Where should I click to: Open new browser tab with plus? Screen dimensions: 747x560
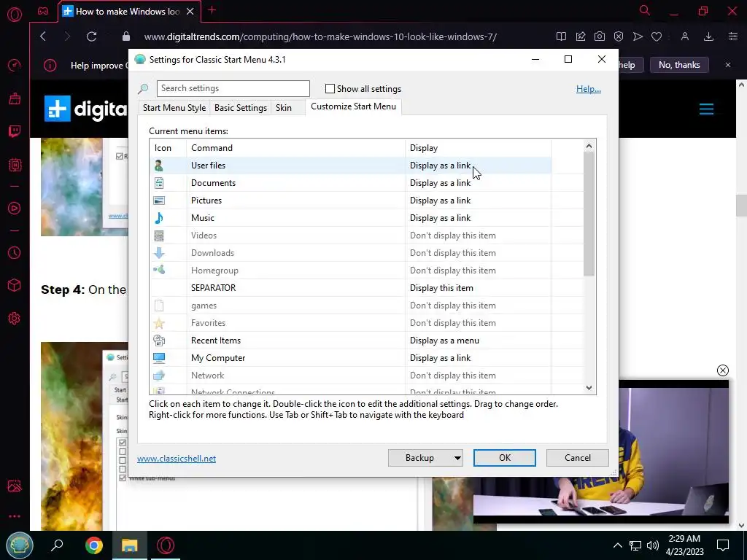pos(212,10)
